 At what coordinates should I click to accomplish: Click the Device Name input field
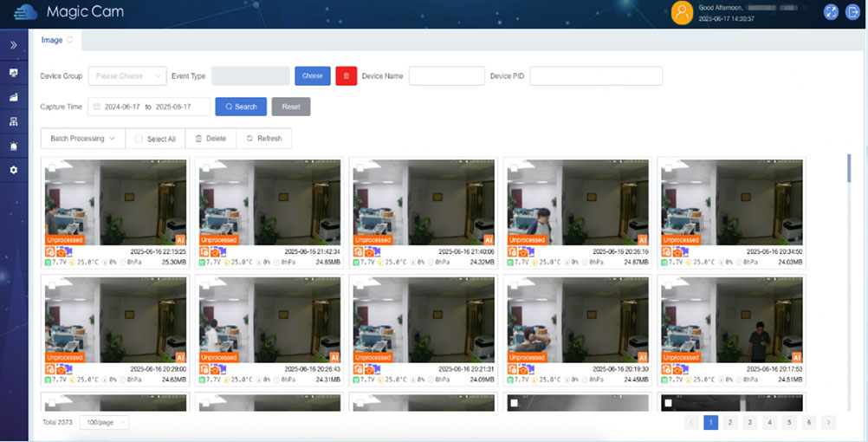click(446, 76)
